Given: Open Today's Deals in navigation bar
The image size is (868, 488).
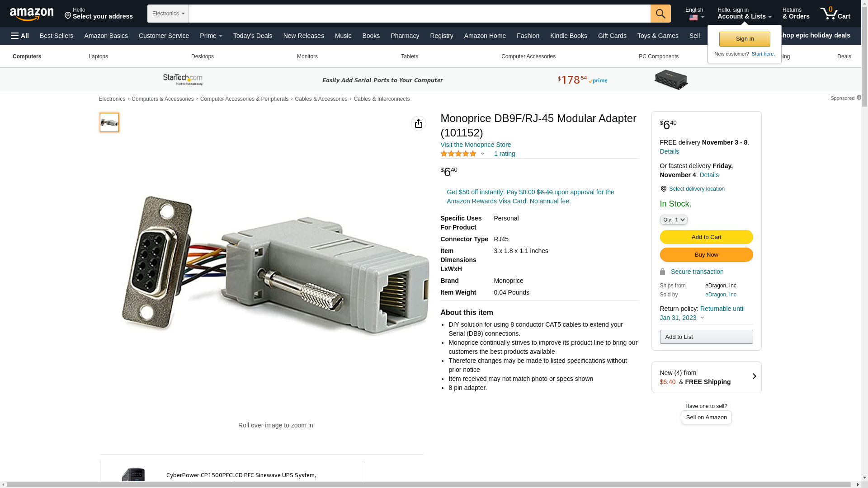Looking at the screenshot, I should coord(253,36).
